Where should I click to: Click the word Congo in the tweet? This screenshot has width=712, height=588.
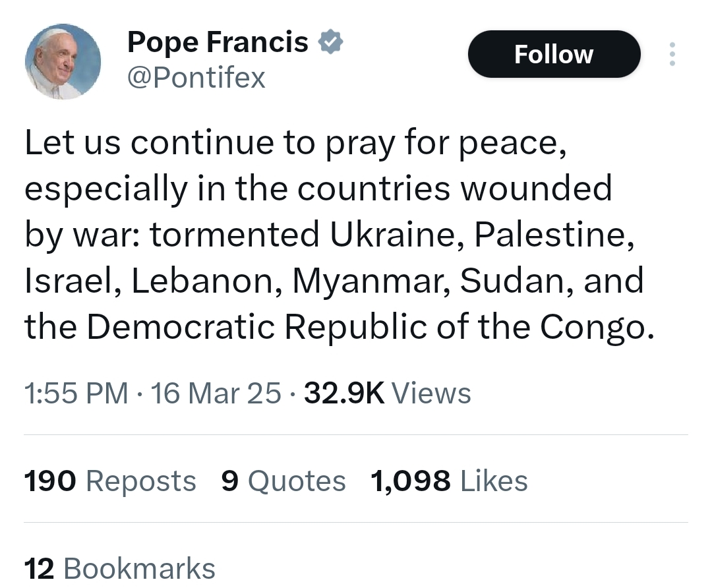[x=596, y=326]
